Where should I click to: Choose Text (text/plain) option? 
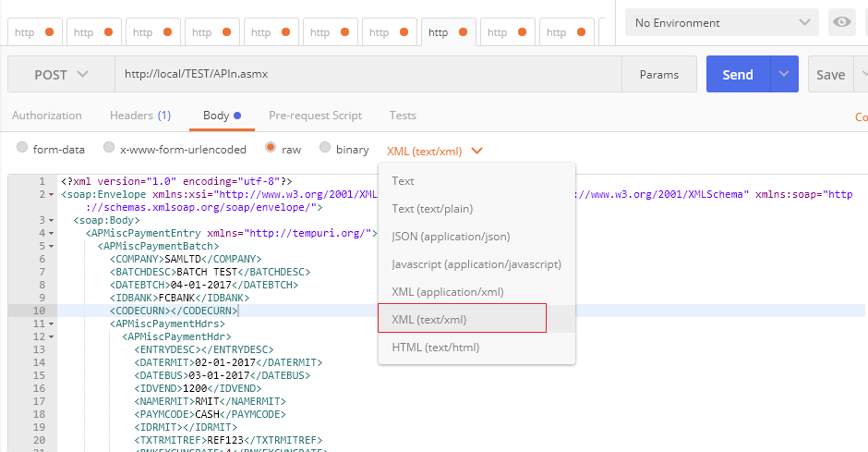[476, 208]
